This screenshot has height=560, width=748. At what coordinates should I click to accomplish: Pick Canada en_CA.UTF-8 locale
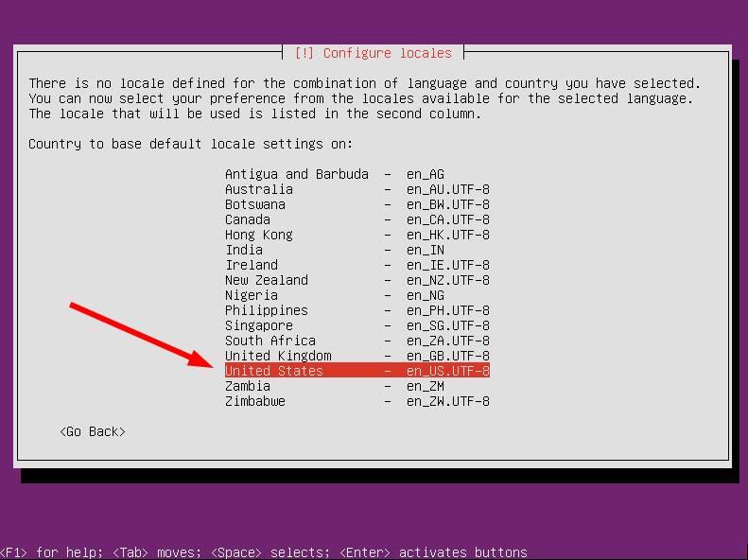click(357, 219)
